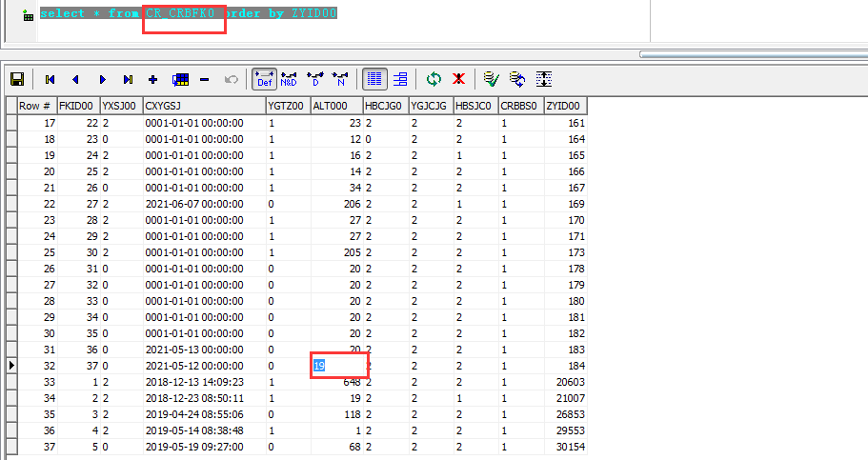
Task: Click the YGJCJG column header
Action: (431, 106)
